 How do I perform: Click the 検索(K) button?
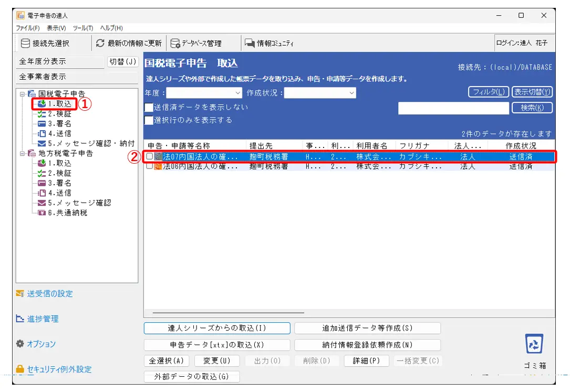point(532,108)
